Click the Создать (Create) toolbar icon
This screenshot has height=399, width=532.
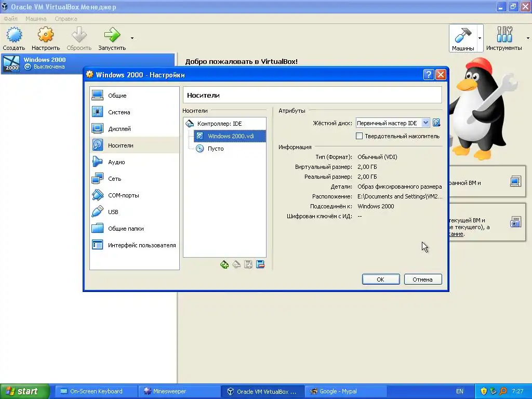[14, 38]
